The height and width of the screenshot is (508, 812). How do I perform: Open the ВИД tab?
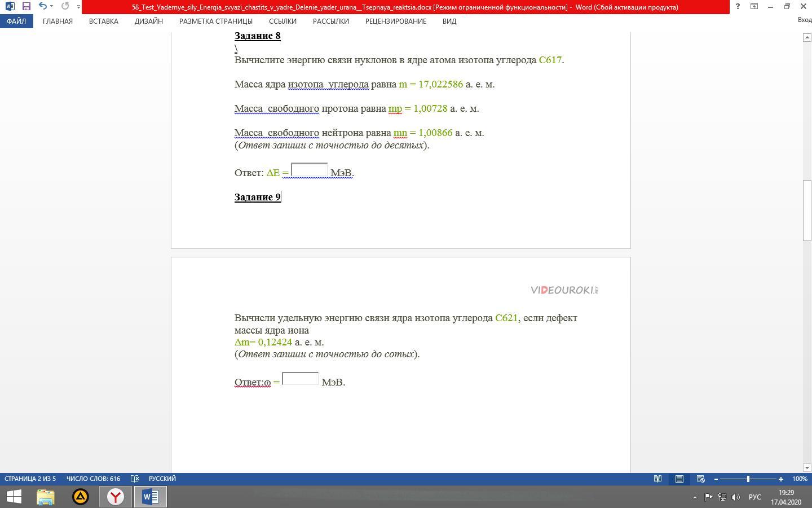[449, 21]
